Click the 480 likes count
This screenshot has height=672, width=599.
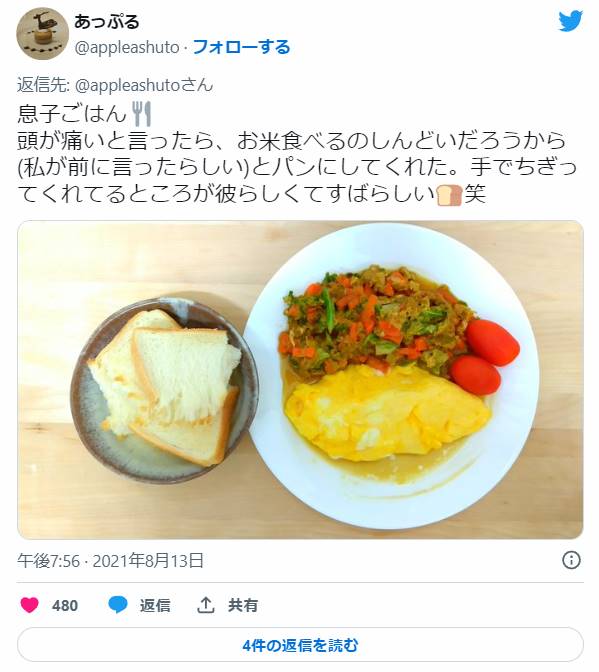click(65, 606)
